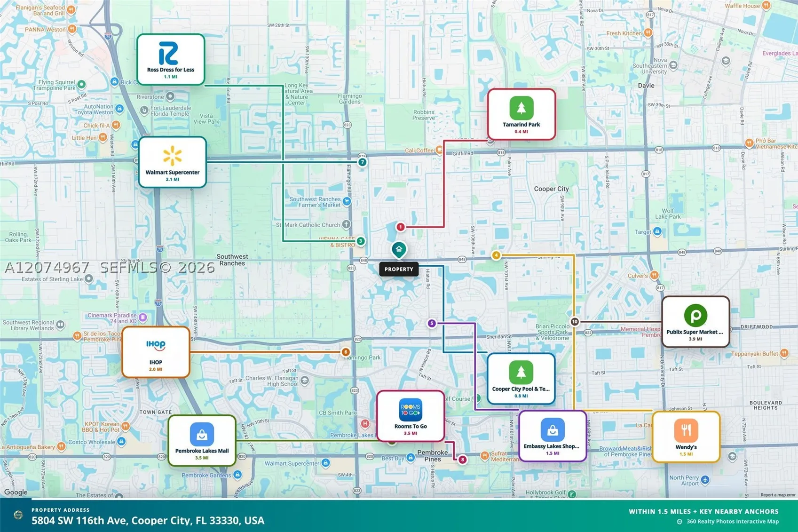
Task: Click numbered route marker 4
Action: pos(496,255)
